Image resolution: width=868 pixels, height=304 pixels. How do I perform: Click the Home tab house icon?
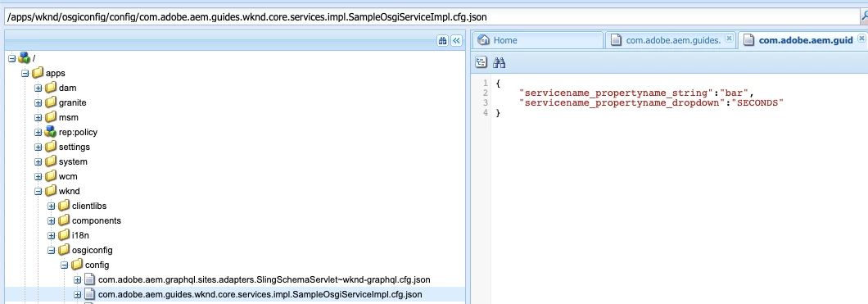(483, 40)
